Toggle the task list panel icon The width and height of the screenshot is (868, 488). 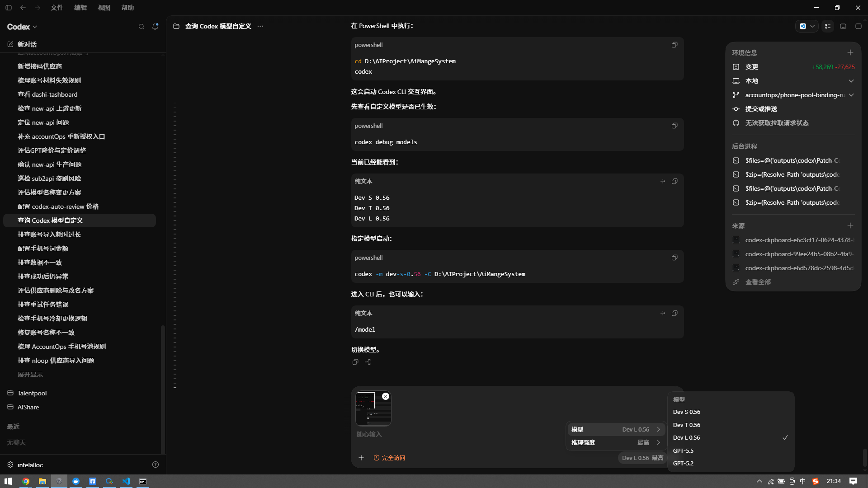(x=828, y=26)
